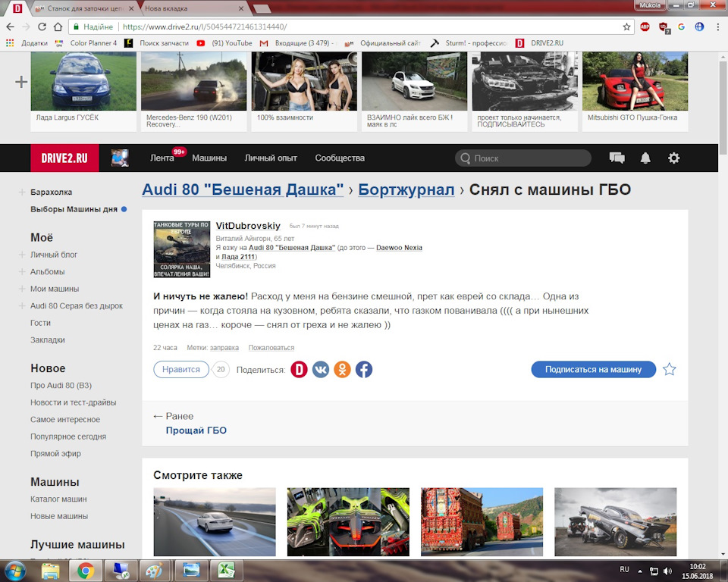The width and height of the screenshot is (728, 582).
Task: Click the browser back arrow
Action: [x=10, y=27]
